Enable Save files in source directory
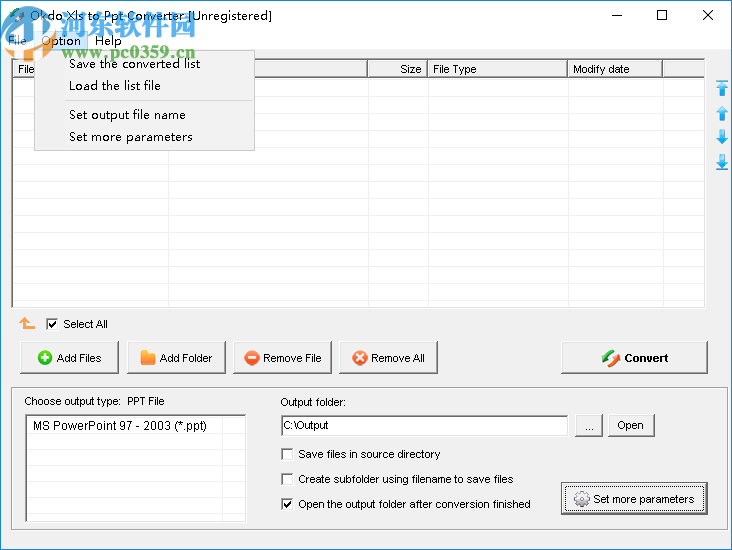The height and width of the screenshot is (550, 732). (x=287, y=454)
